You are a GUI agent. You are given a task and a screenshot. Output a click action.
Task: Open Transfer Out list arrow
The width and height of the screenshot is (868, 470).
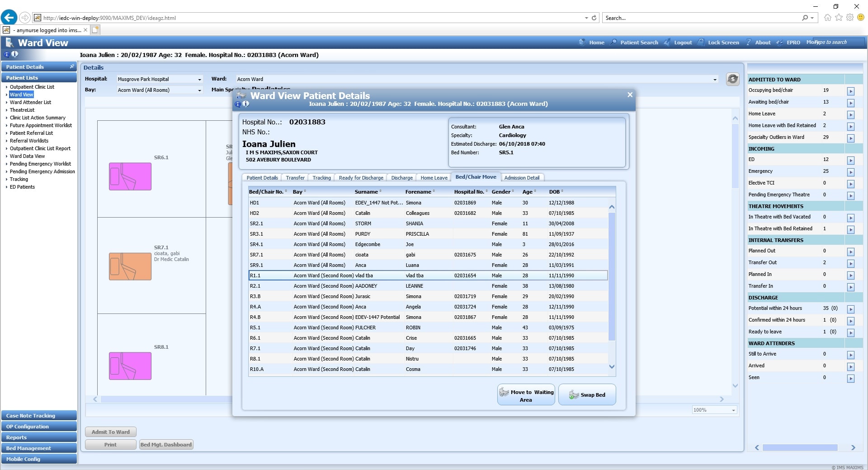point(850,264)
